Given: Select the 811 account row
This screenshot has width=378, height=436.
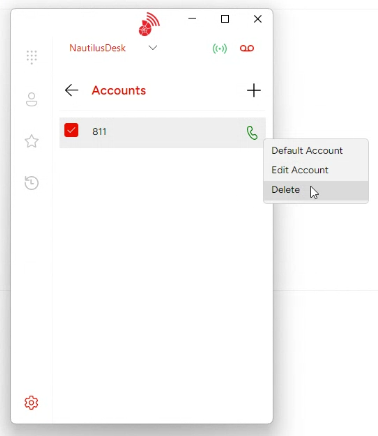Looking at the screenshot, I should coord(162,132).
